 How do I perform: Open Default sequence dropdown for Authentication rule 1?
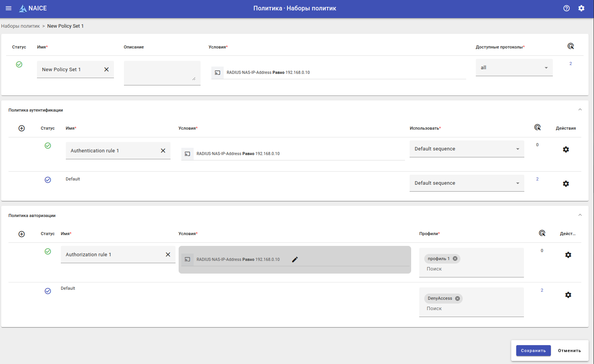point(467,149)
